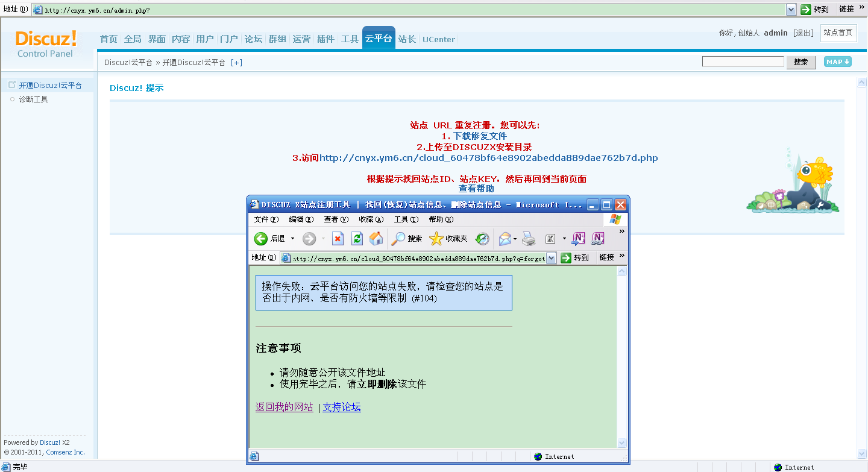
Task: Click the Home house icon in popup toolbar
Action: click(376, 239)
